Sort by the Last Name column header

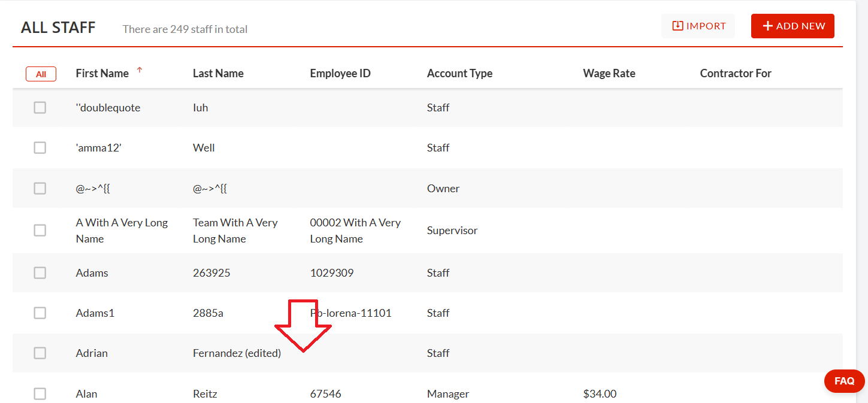pos(218,73)
